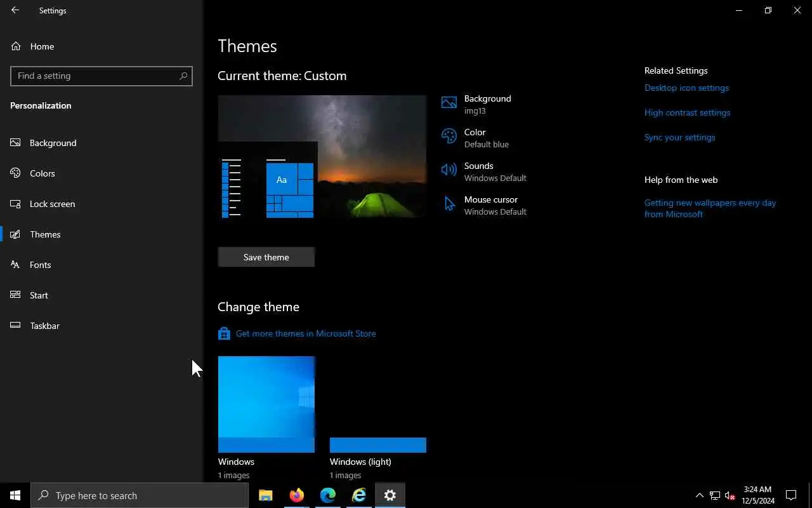Click the Windows Default text under Mouse cursor

[495, 211]
